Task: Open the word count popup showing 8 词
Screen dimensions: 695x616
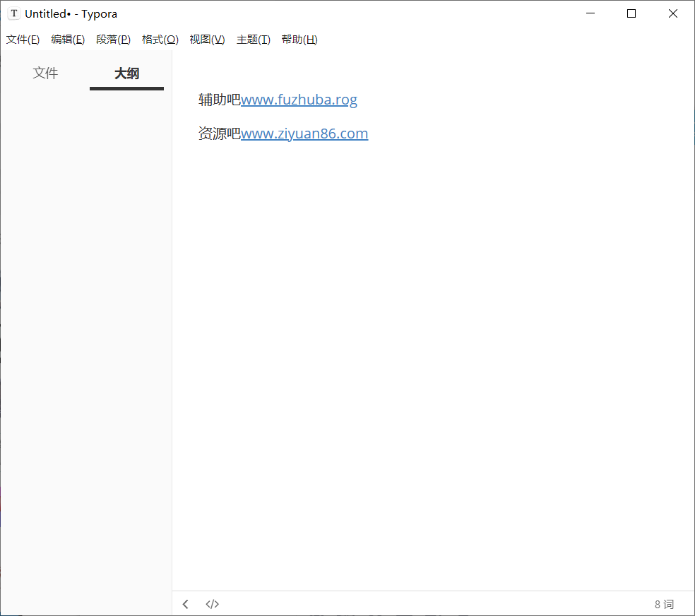Action: (x=664, y=604)
